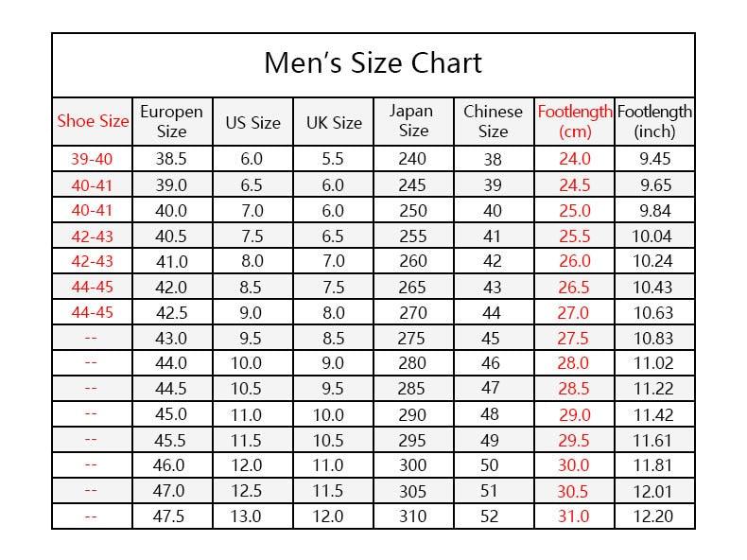Click the UK Size header cell
The height and width of the screenshot is (560, 747).
(x=334, y=122)
